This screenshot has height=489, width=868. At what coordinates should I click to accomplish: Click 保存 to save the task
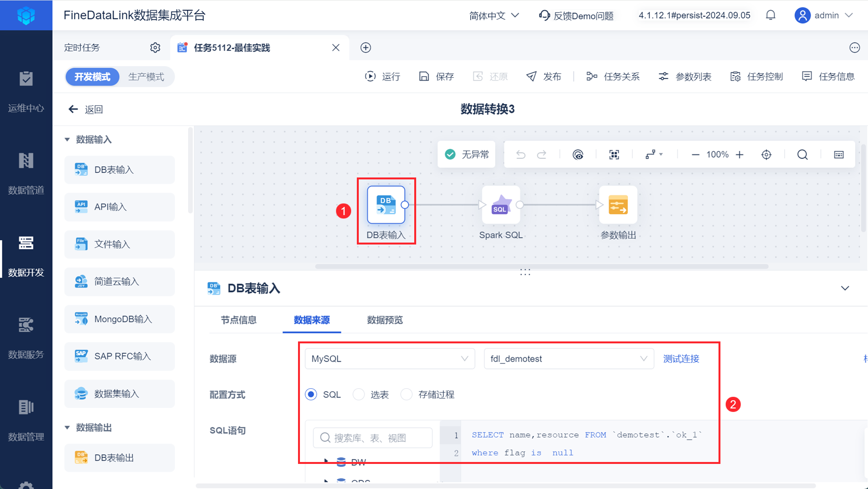point(436,77)
